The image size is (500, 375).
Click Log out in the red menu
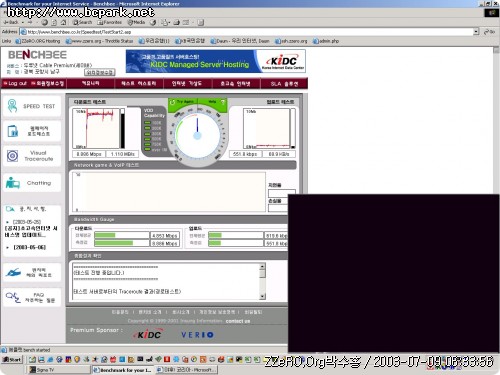15,83
